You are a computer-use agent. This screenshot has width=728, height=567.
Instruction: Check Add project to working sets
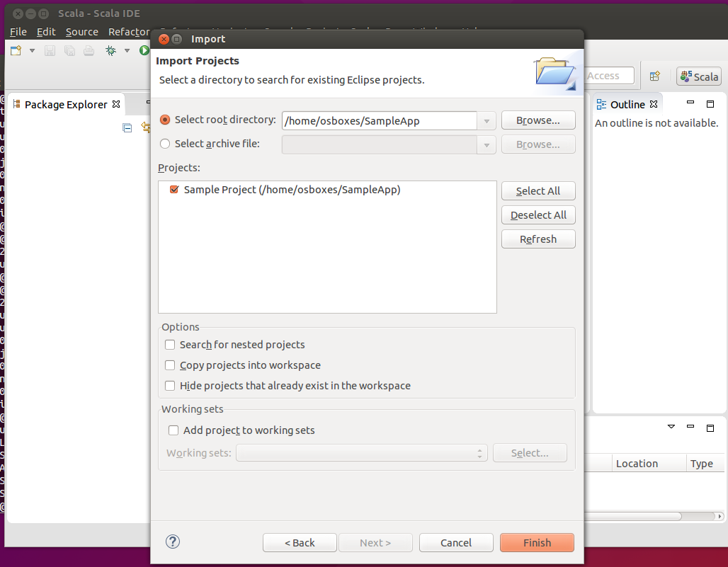pos(174,430)
